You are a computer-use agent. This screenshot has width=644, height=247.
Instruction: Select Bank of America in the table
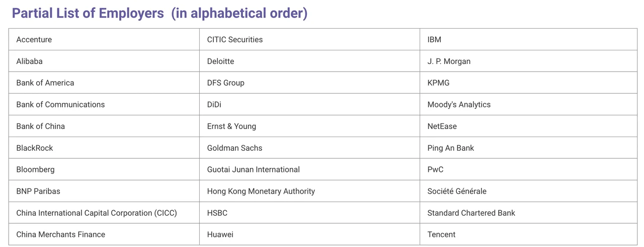click(45, 83)
